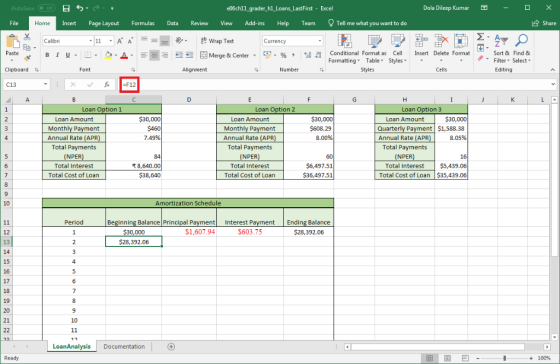This screenshot has height=364, width=560.
Task: Click the Select All corner triangle
Action: (x=7, y=100)
